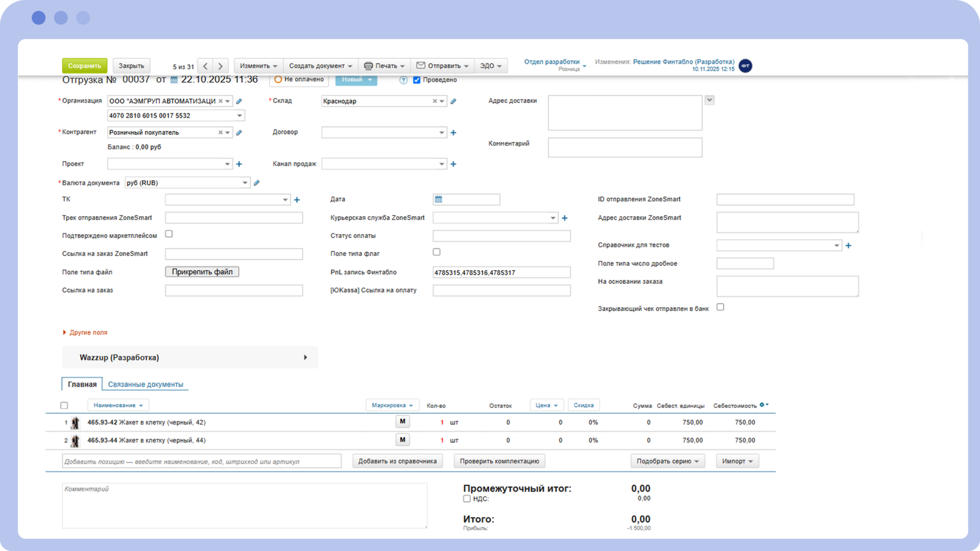The image size is (980, 551).
Task: Open table column settings gear icon
Action: click(x=762, y=405)
